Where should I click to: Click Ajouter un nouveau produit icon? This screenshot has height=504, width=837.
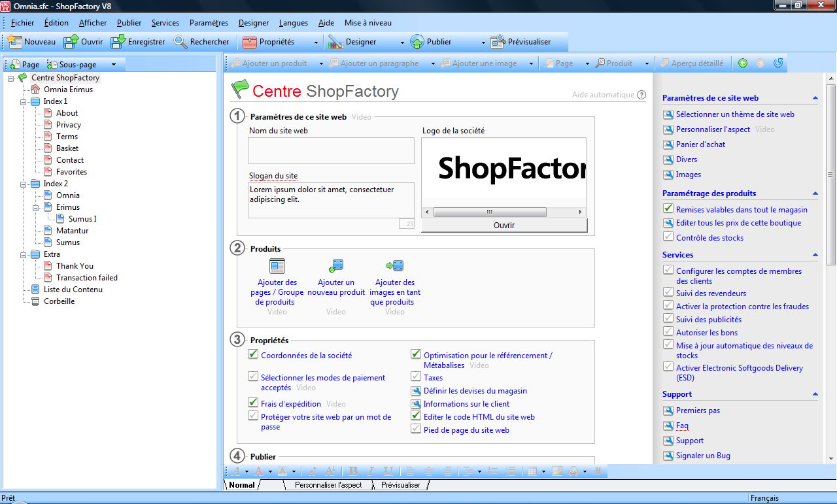[x=336, y=265]
